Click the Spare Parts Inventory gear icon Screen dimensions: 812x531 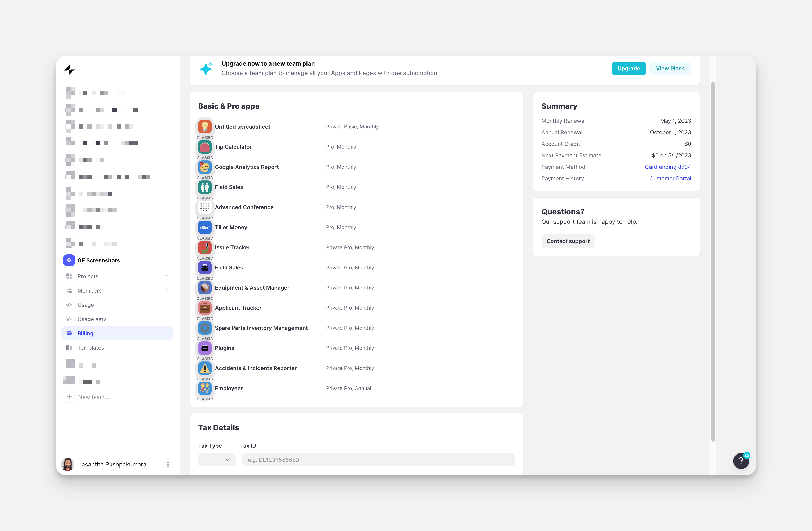tap(205, 328)
